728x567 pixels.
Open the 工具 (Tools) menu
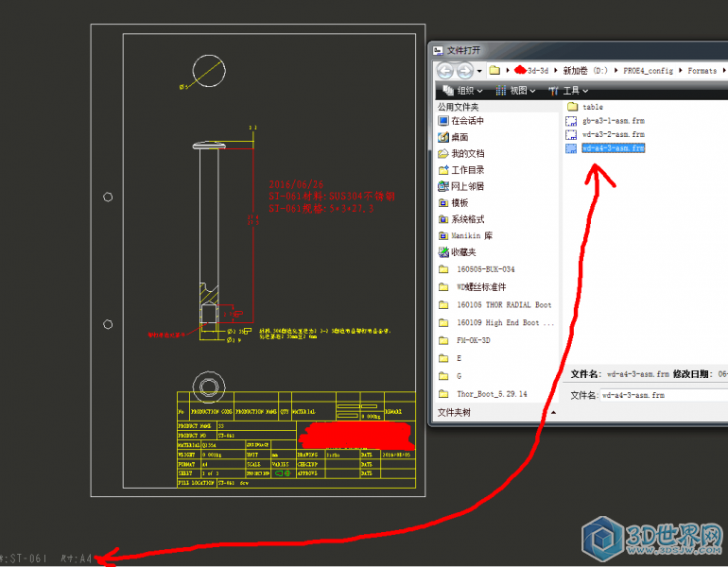click(x=568, y=91)
